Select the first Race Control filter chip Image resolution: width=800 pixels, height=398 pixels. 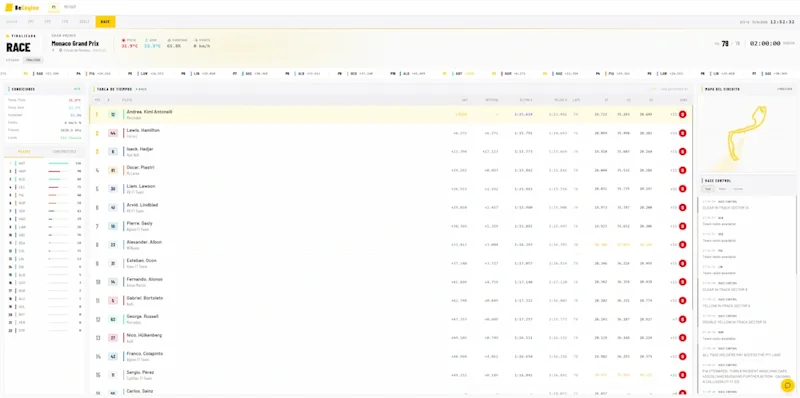pos(707,189)
